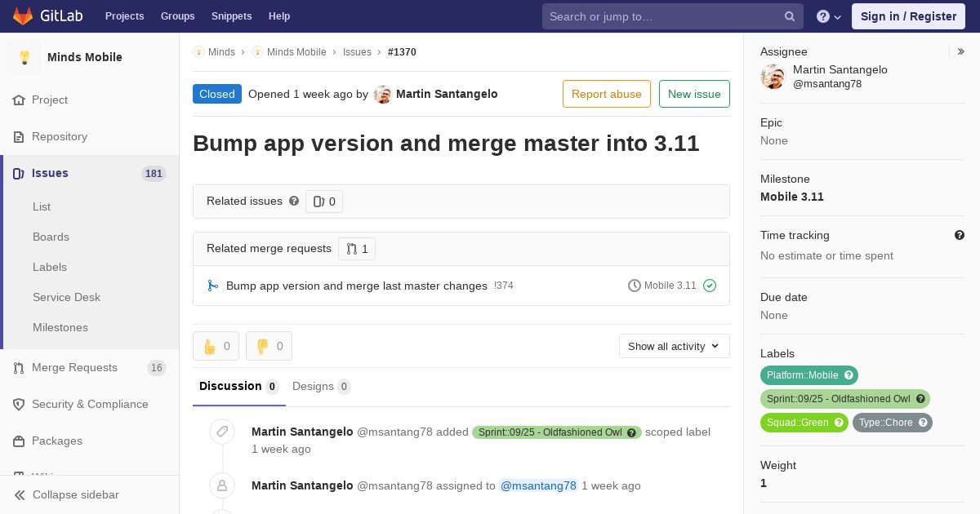The image size is (980, 514).
Task: Open Milestones in sidebar
Action: pyautogui.click(x=60, y=327)
